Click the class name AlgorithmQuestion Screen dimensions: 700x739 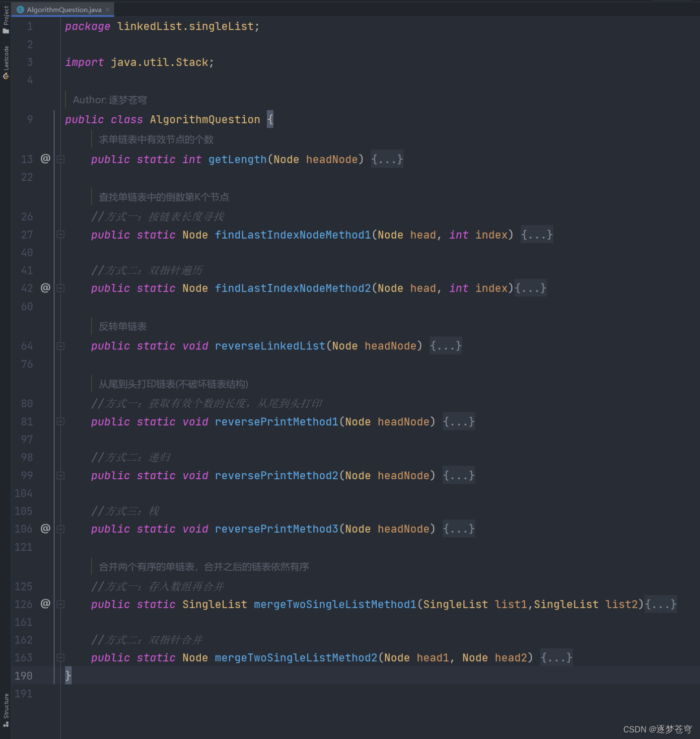pos(205,119)
